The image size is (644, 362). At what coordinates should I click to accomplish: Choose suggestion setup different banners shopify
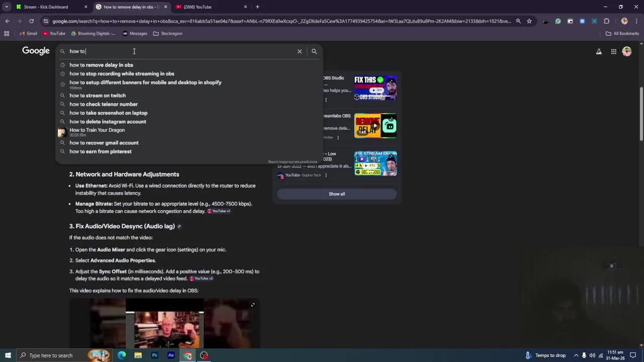tap(145, 84)
